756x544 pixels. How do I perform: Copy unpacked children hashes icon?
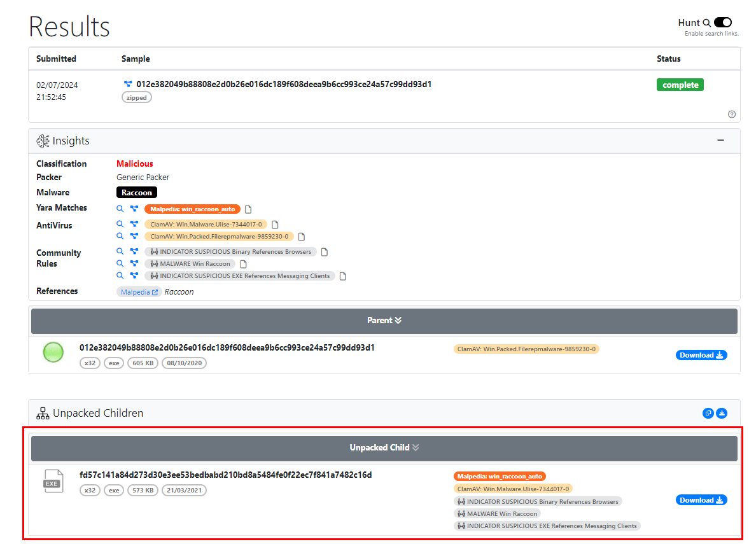pyautogui.click(x=708, y=414)
